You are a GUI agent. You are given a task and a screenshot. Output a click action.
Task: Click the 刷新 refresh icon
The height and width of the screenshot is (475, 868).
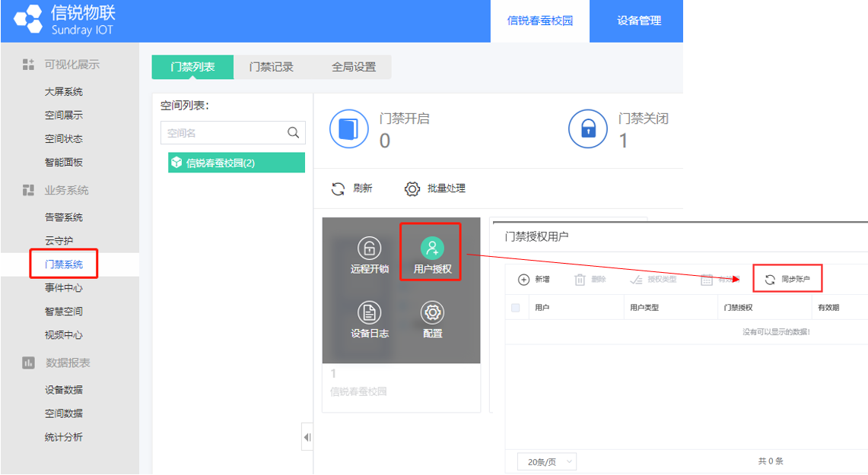pyautogui.click(x=338, y=188)
